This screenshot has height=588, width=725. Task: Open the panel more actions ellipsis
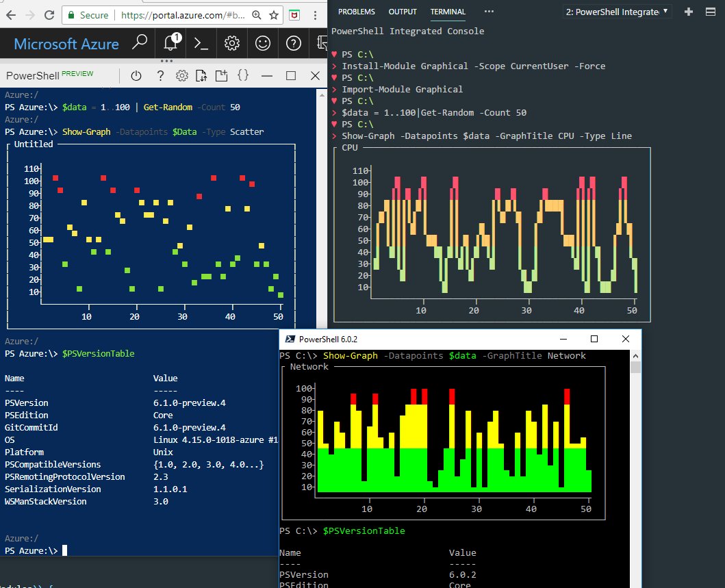click(489, 12)
